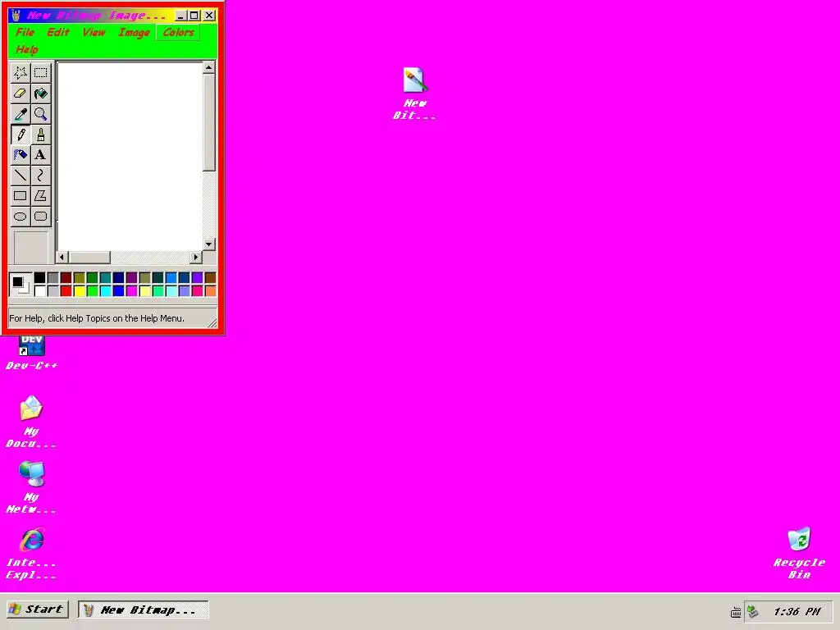
Task: Open the View menu
Action: pyautogui.click(x=94, y=32)
